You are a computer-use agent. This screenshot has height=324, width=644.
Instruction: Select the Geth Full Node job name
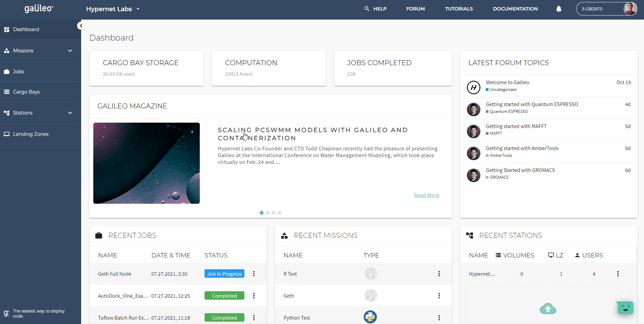pos(115,274)
